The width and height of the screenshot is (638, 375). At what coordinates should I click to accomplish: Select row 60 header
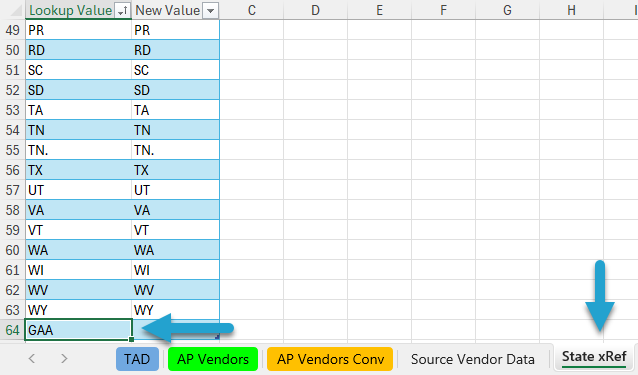(13, 250)
